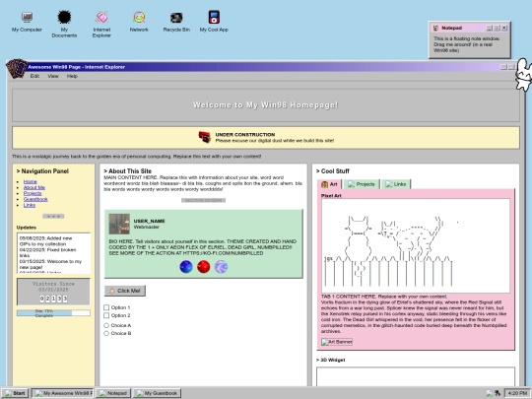Viewport: 532px width, 399px height.
Task: Open the My Computer desktop icon
Action: click(27, 22)
